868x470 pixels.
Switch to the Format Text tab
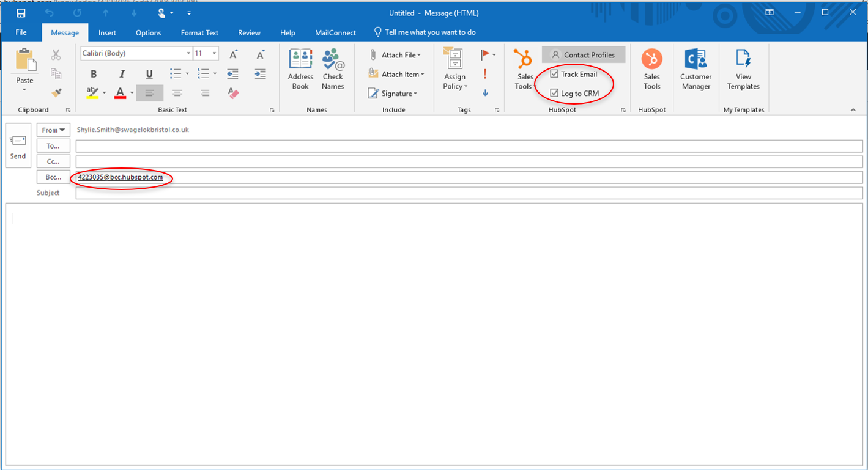199,33
